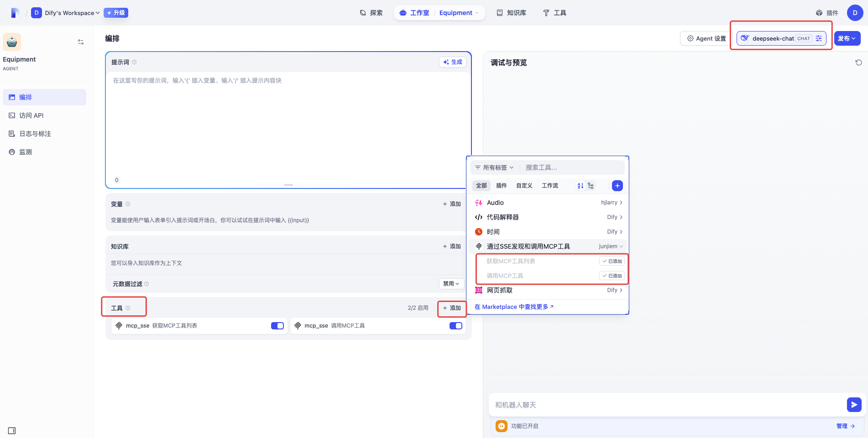Open 所有标签 filter dropdown
868x438 pixels.
point(494,167)
